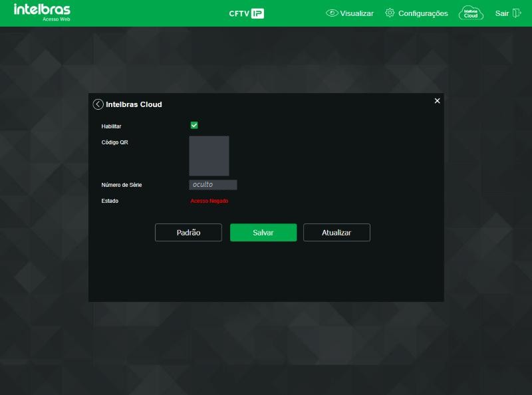This screenshot has width=532, height=395.
Task: Click the intelbras Acesso Web logo
Action: (42, 12)
